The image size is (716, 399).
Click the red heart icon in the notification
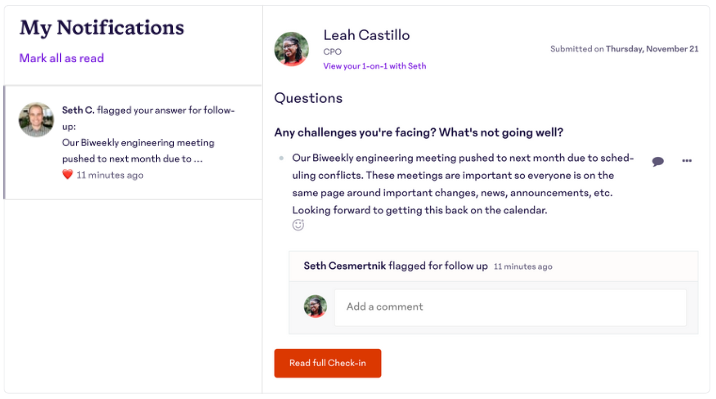[x=68, y=174]
